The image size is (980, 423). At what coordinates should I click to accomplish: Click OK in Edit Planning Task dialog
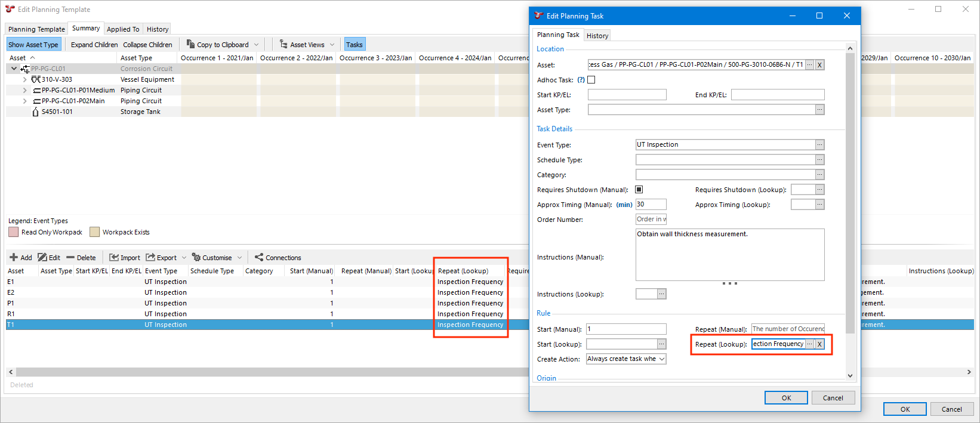(x=786, y=398)
